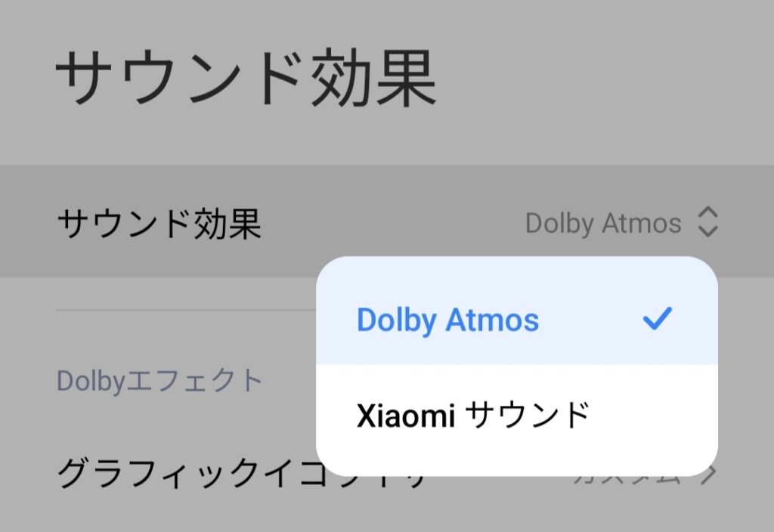Click the downward arrow of the selector chevron

pos(707,231)
